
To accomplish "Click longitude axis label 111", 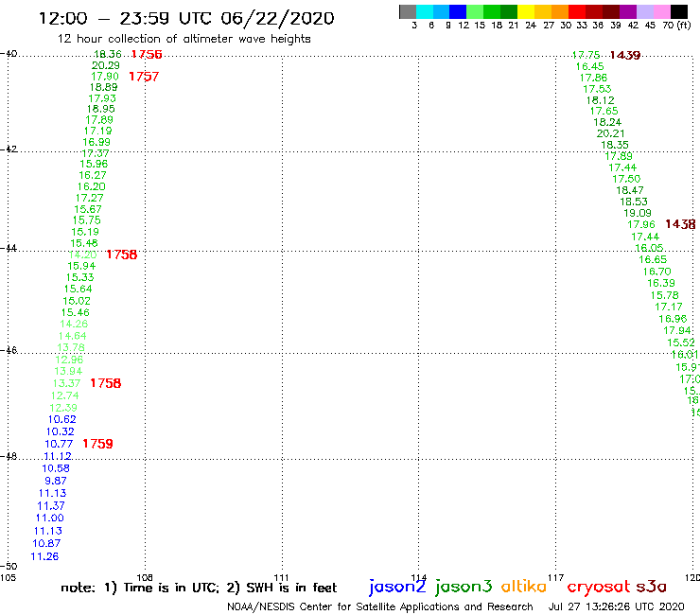I will point(281,577).
